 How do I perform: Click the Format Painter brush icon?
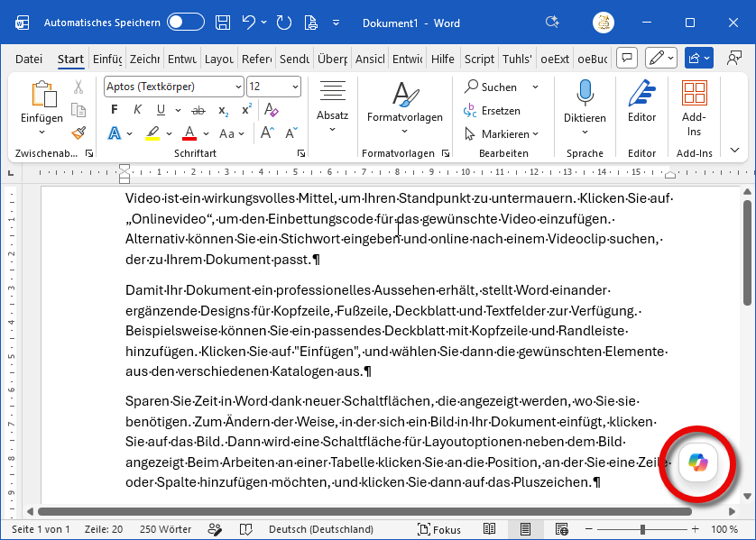tap(78, 133)
